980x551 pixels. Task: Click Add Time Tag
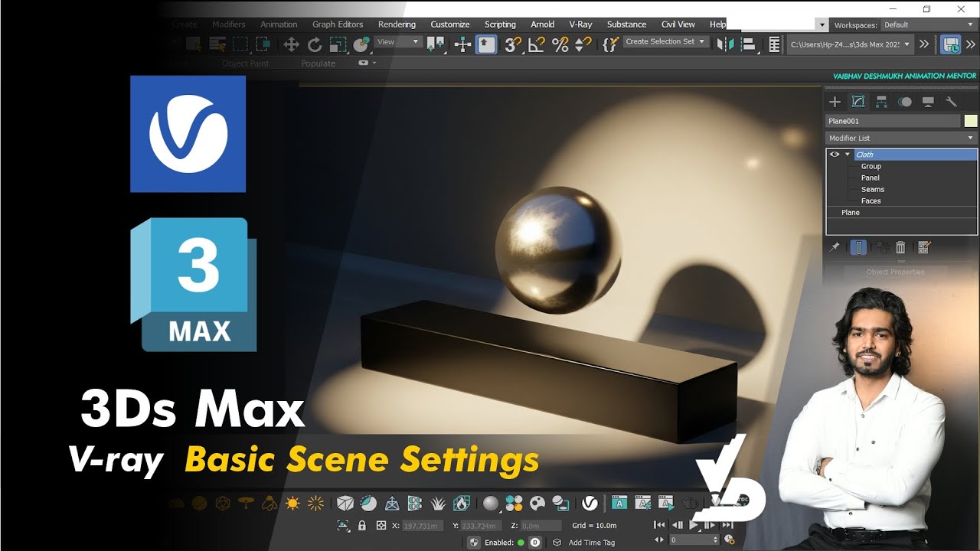coord(592,543)
